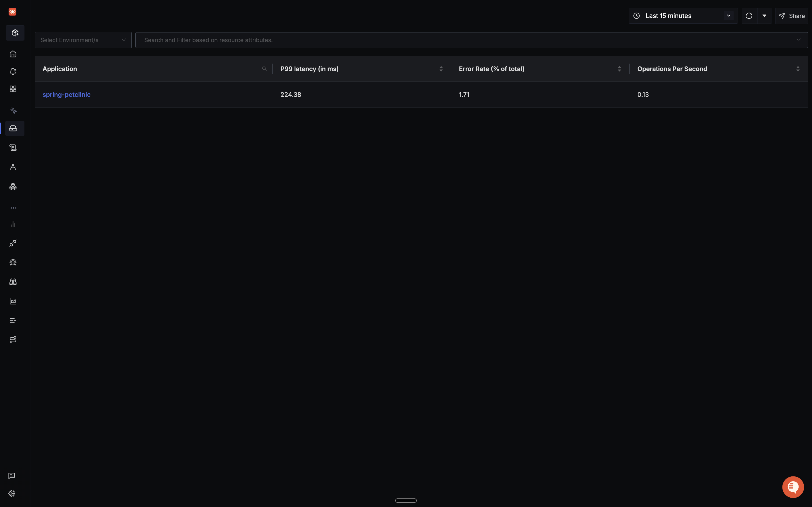
Task: Open the spring-petclinic application link
Action: tap(66, 94)
